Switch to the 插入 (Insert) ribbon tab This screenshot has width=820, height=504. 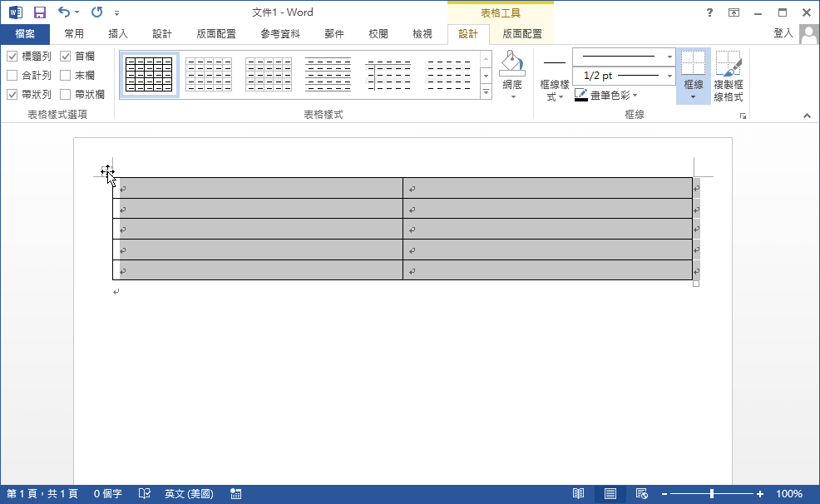[116, 34]
